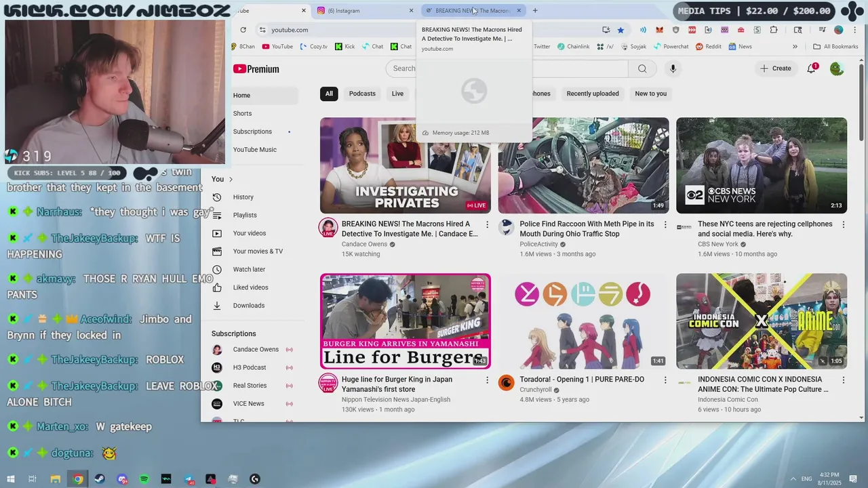Open options for Candace Owens video

coord(487,224)
